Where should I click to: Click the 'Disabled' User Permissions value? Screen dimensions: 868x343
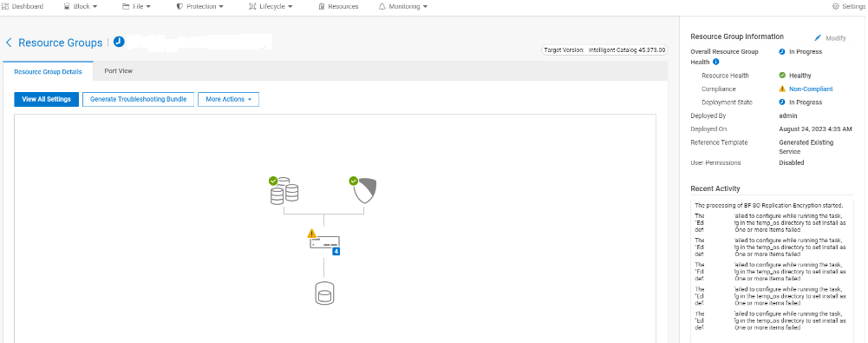[792, 163]
